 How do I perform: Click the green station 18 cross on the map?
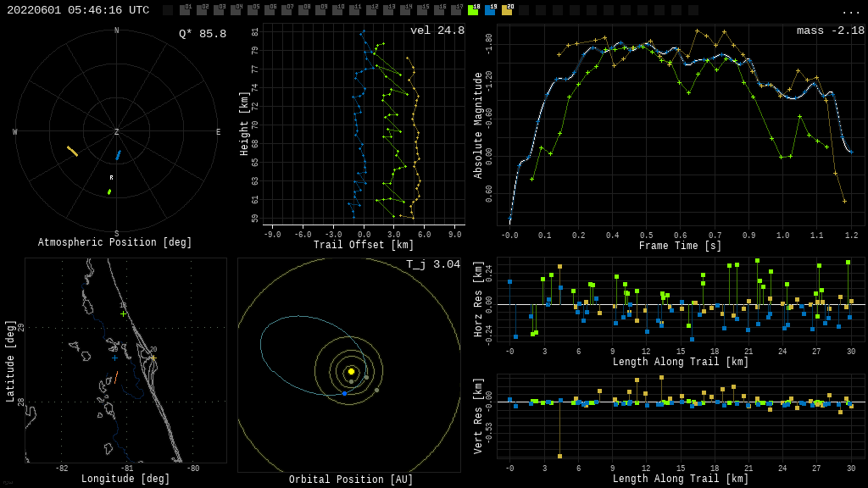tap(123, 314)
